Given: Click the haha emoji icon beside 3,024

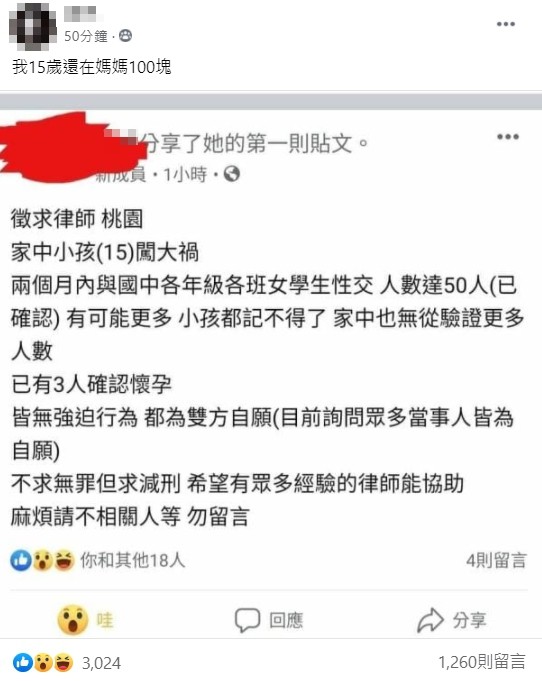Looking at the screenshot, I should (x=63, y=663).
